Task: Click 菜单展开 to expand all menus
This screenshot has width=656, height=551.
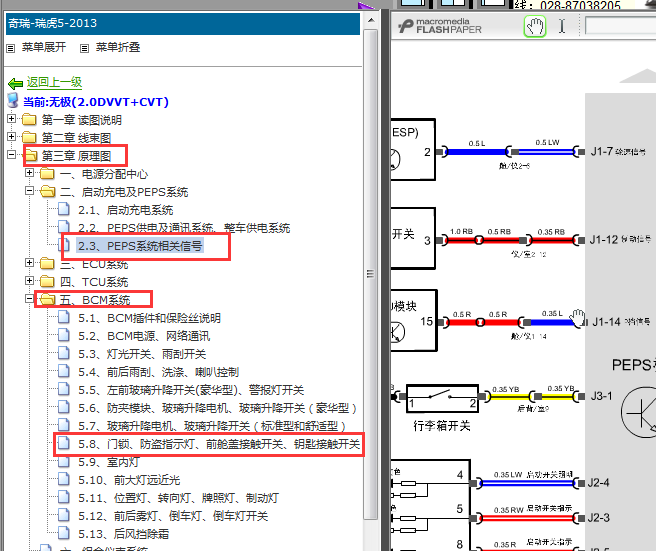Action: (x=44, y=47)
